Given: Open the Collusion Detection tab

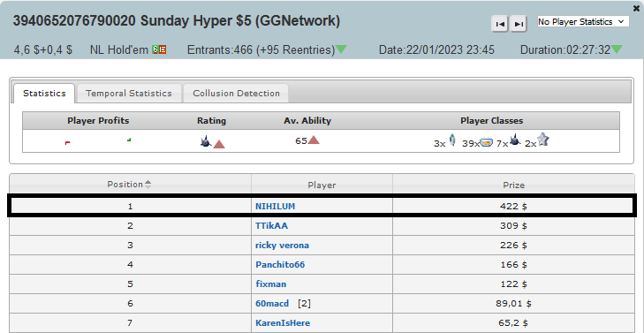Looking at the screenshot, I should pyautogui.click(x=236, y=94).
